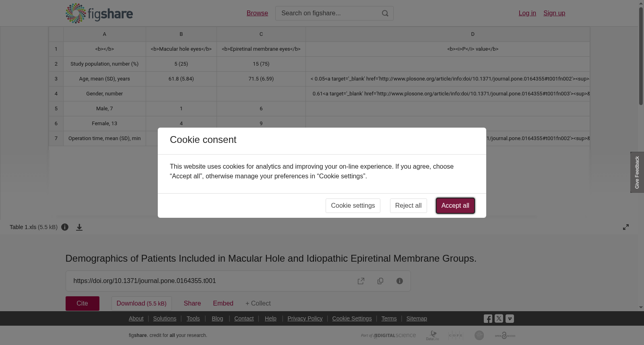Open Cookie settings in consent dialog
Image resolution: width=644 pixels, height=345 pixels.
click(353, 206)
